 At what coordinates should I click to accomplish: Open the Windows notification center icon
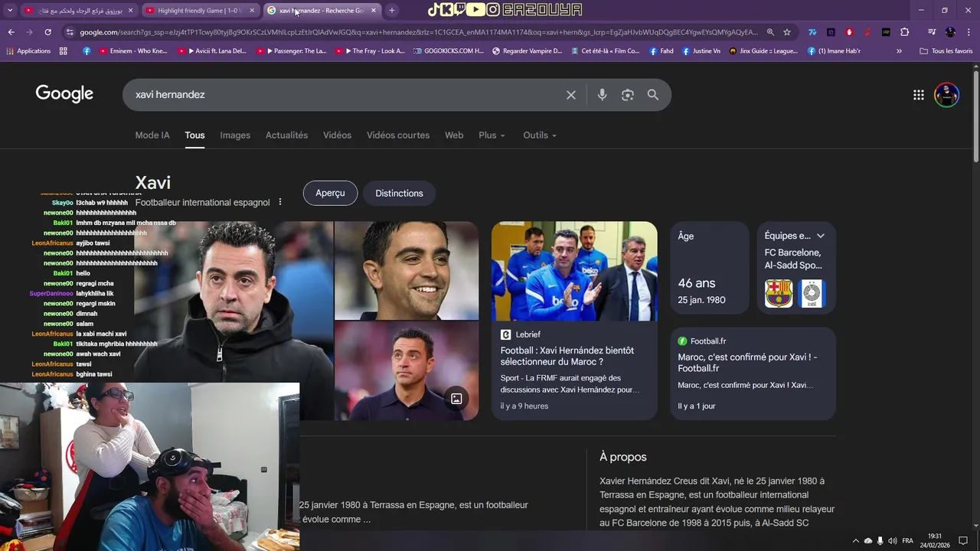tap(963, 541)
